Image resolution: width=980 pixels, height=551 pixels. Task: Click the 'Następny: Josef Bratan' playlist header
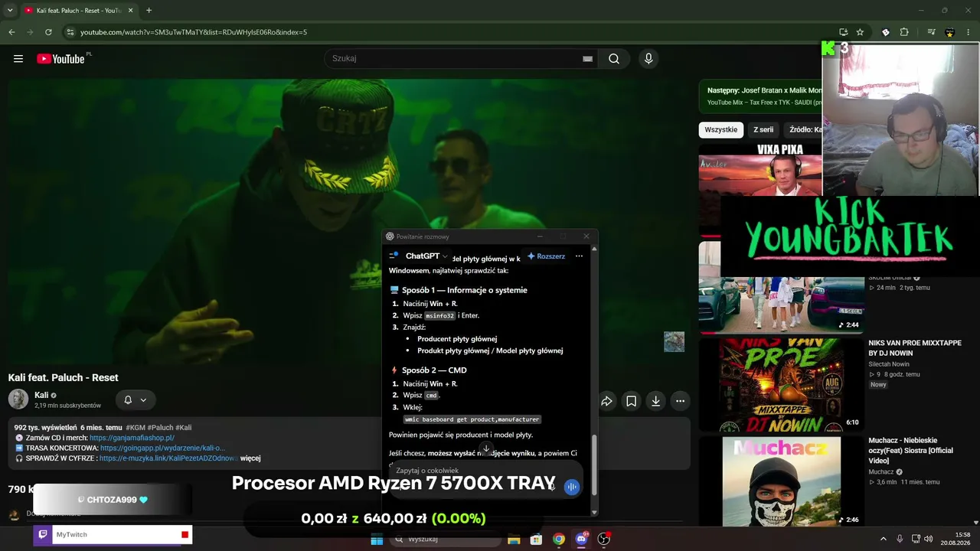(x=763, y=90)
